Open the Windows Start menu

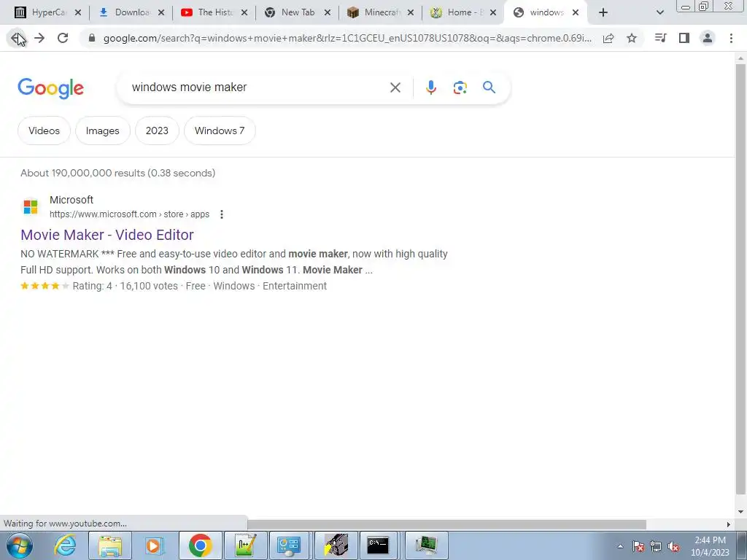[x=20, y=545]
